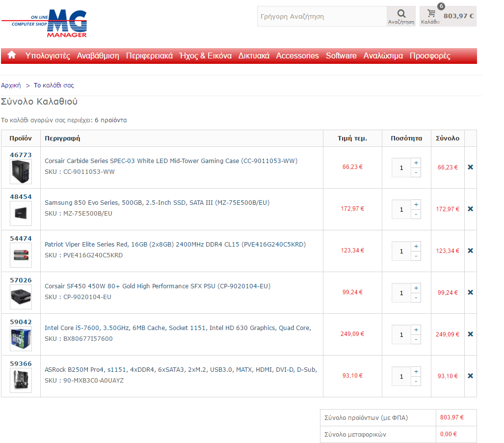Increase quantity of Corsair SF450 PSU

click(x=416, y=288)
